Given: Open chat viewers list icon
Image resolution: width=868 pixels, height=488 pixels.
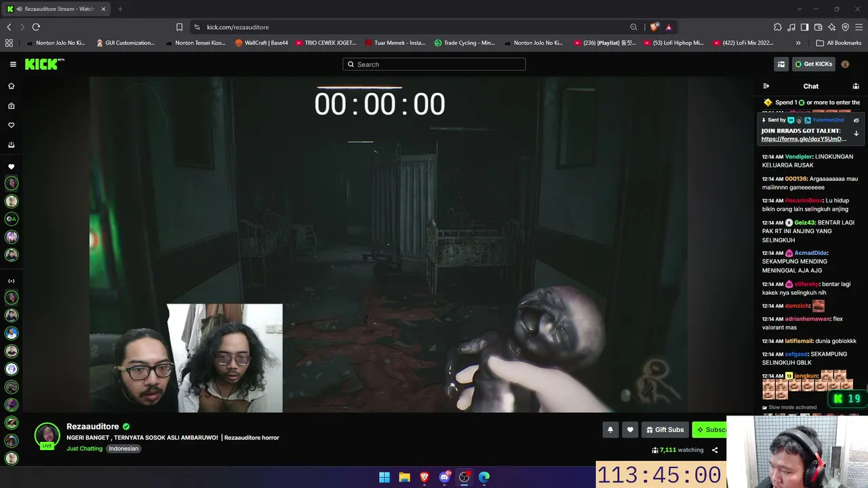Looking at the screenshot, I should coord(856,86).
